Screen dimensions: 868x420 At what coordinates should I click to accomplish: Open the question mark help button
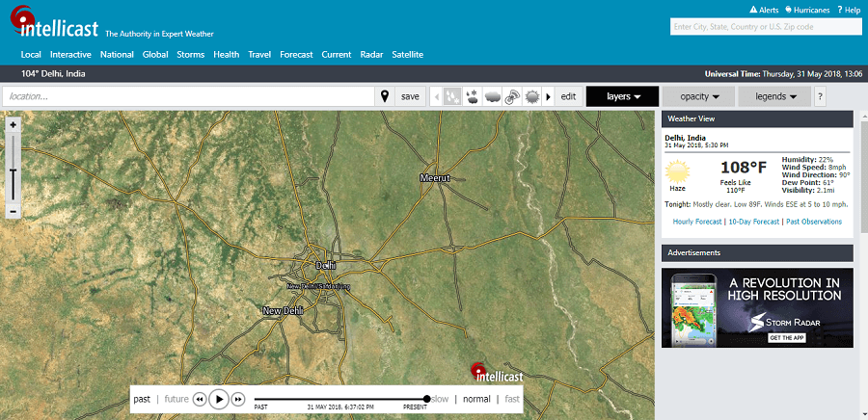point(820,96)
